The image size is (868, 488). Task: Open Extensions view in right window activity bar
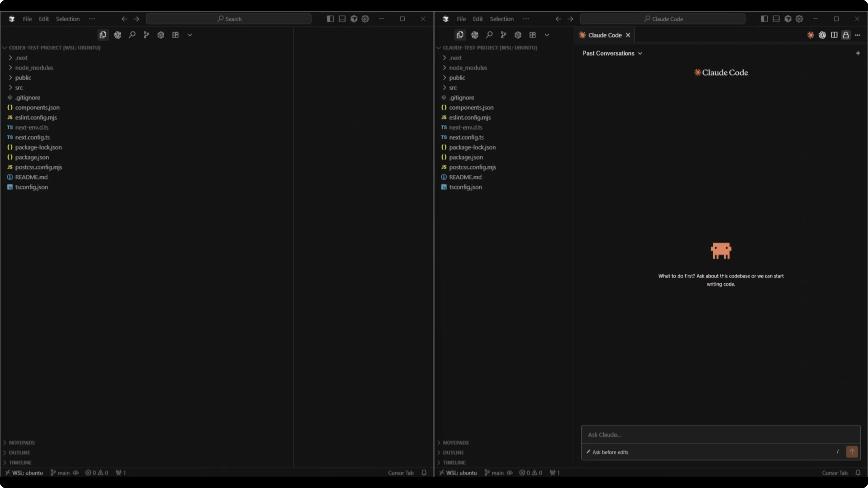pyautogui.click(x=532, y=35)
